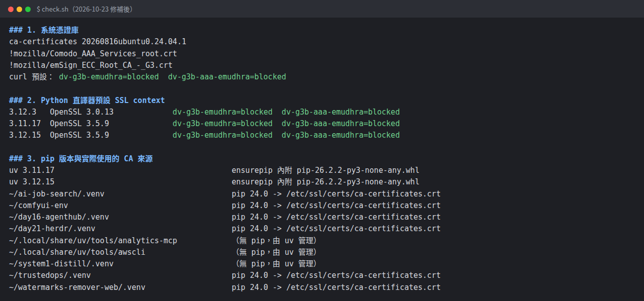Click dv-g3b-aaa-emudhra=blocked in the 3.12.15 OpenSSL row
The width and height of the screenshot is (644, 301).
tap(341, 135)
